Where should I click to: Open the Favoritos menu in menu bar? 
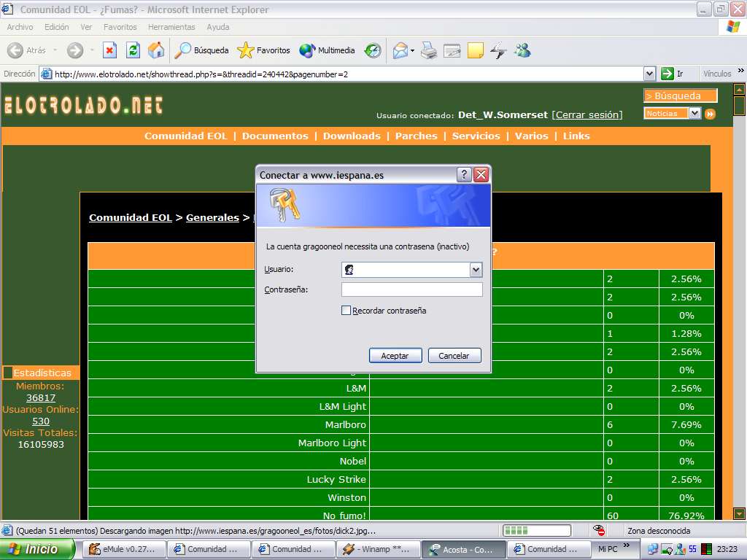click(120, 27)
